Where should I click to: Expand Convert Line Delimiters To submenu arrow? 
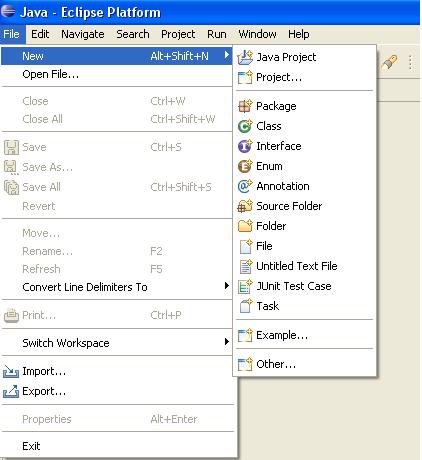227,286
